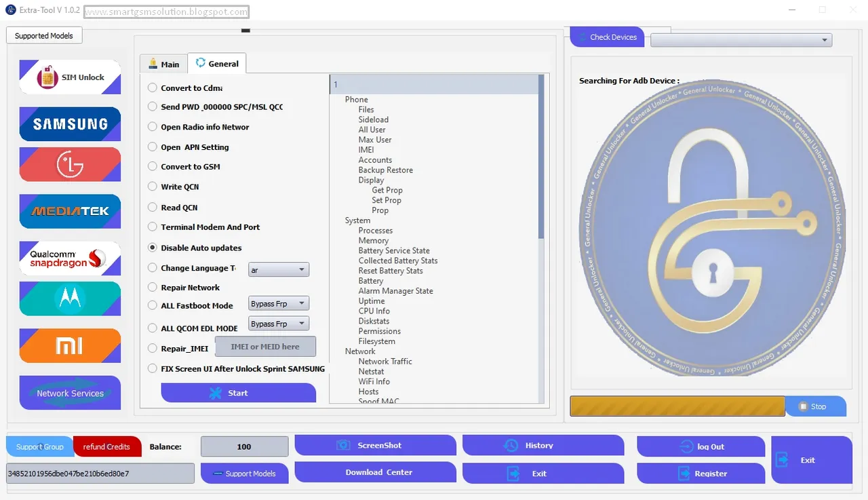Open the History button
Image resolution: width=868 pixels, height=500 pixels.
pos(542,445)
